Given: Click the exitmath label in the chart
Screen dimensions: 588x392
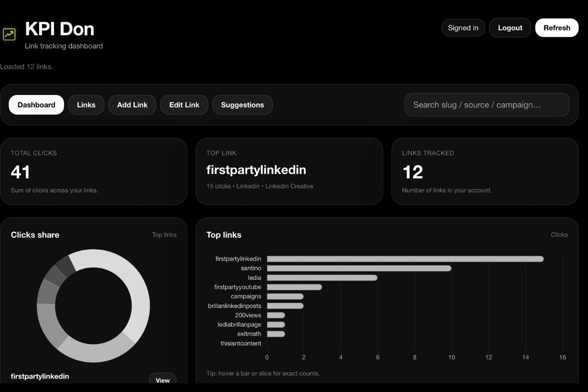Looking at the screenshot, I should pyautogui.click(x=250, y=334).
